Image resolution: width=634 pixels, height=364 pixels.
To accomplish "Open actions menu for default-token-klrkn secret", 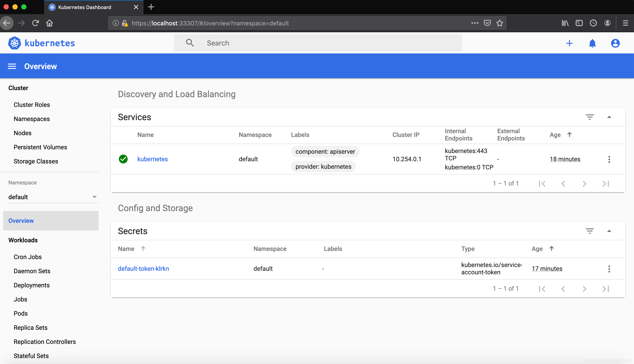I will (x=609, y=269).
